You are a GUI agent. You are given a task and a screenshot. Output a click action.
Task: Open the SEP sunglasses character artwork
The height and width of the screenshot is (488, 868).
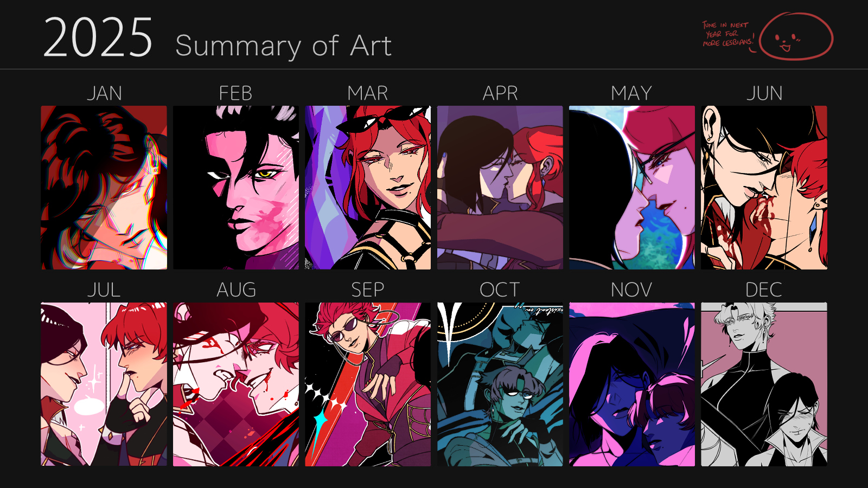tap(368, 384)
